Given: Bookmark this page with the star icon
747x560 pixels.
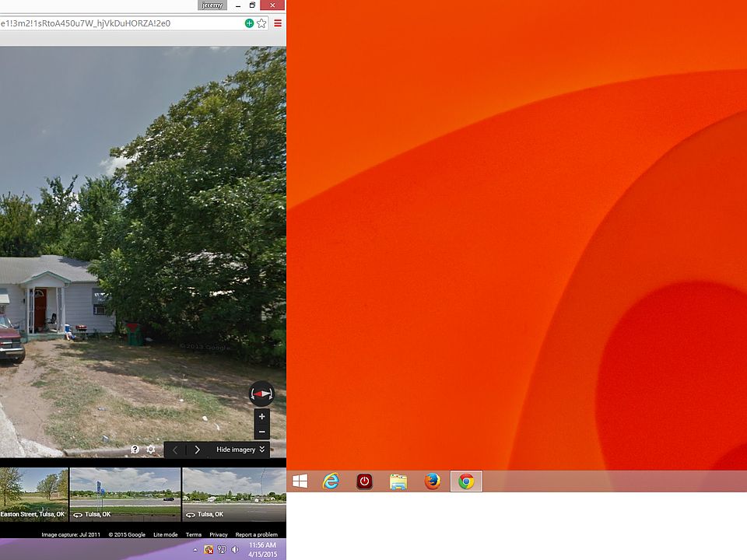Looking at the screenshot, I should (261, 23).
